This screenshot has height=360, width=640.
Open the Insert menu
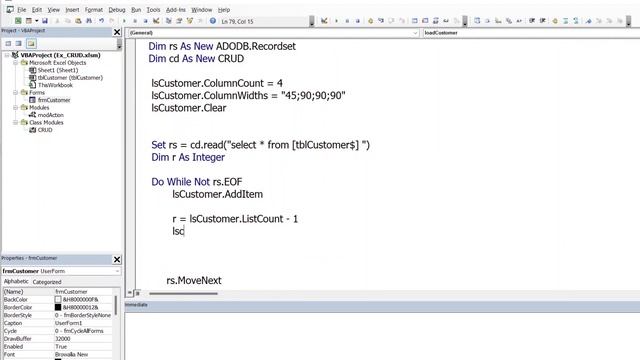(72, 9)
